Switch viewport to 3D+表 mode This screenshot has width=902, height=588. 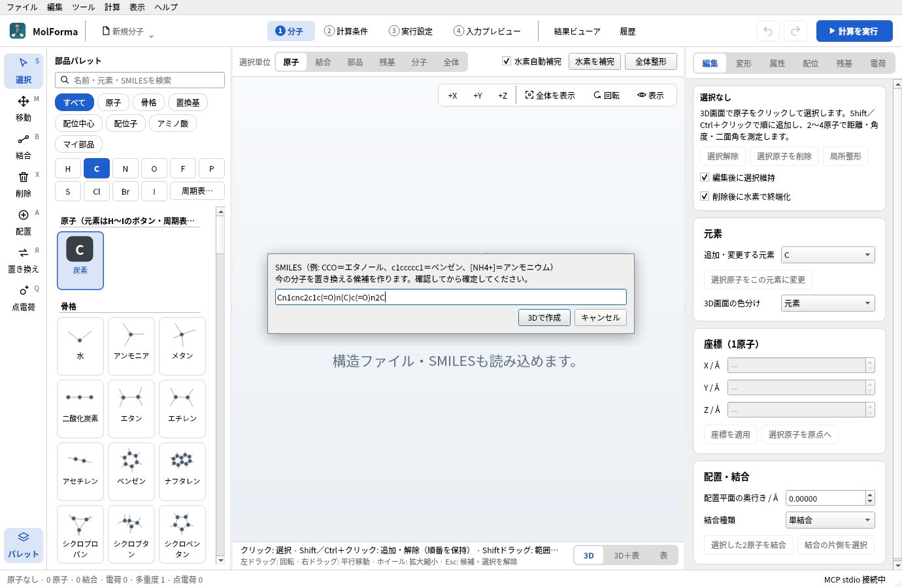626,555
